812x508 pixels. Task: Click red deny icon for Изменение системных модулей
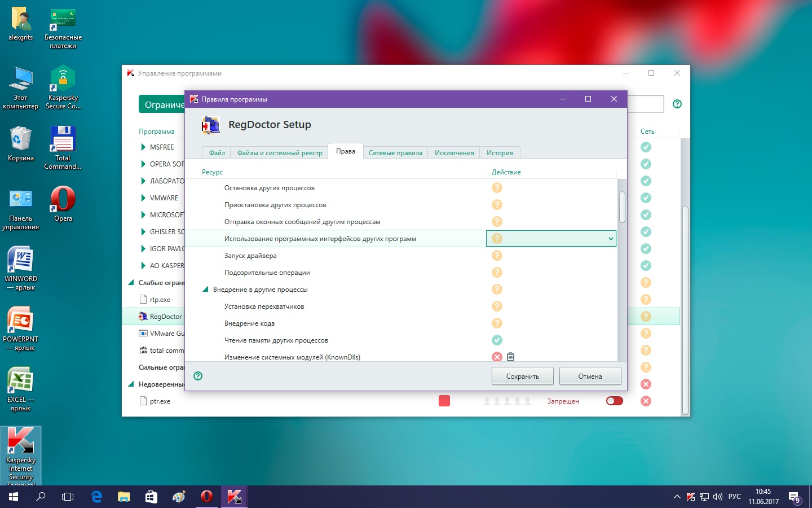pos(497,357)
